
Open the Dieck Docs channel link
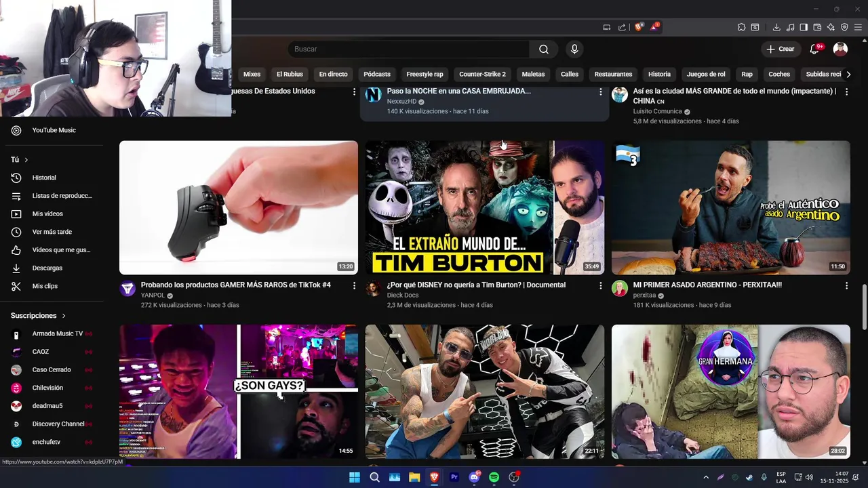tap(403, 296)
